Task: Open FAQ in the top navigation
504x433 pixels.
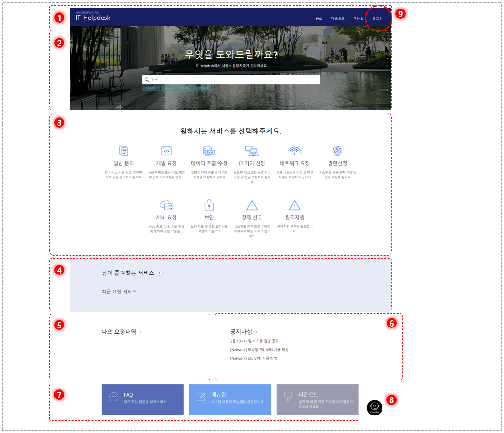Action: click(x=319, y=18)
